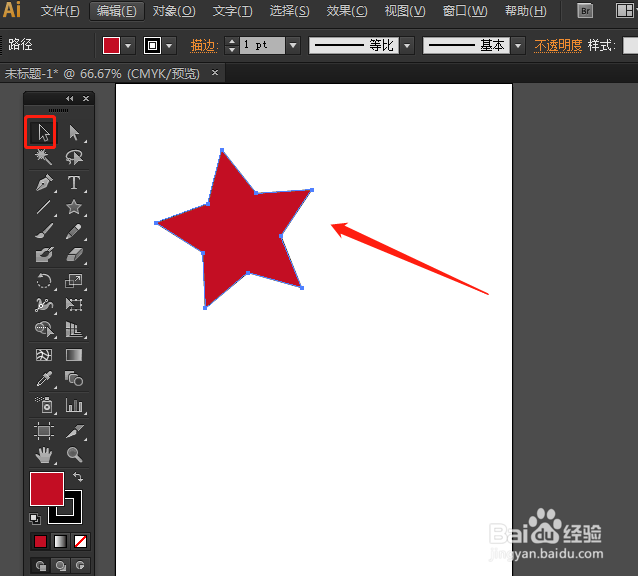Choose the Lasso tool
The height and width of the screenshot is (576, 638).
(74, 157)
